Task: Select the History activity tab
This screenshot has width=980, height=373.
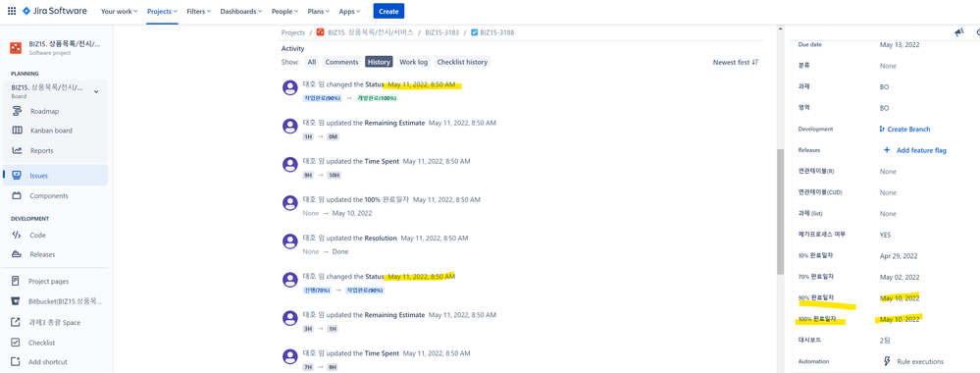Action: coord(379,62)
